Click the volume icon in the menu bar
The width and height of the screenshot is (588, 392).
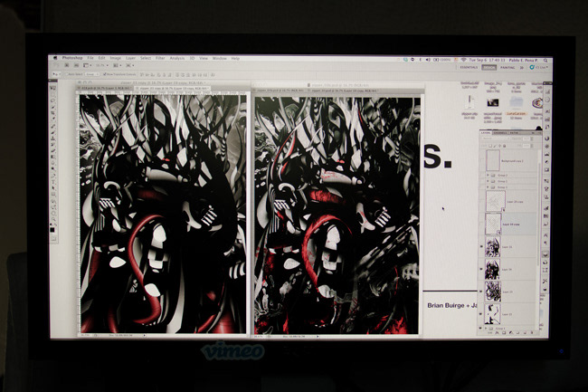[x=428, y=60]
